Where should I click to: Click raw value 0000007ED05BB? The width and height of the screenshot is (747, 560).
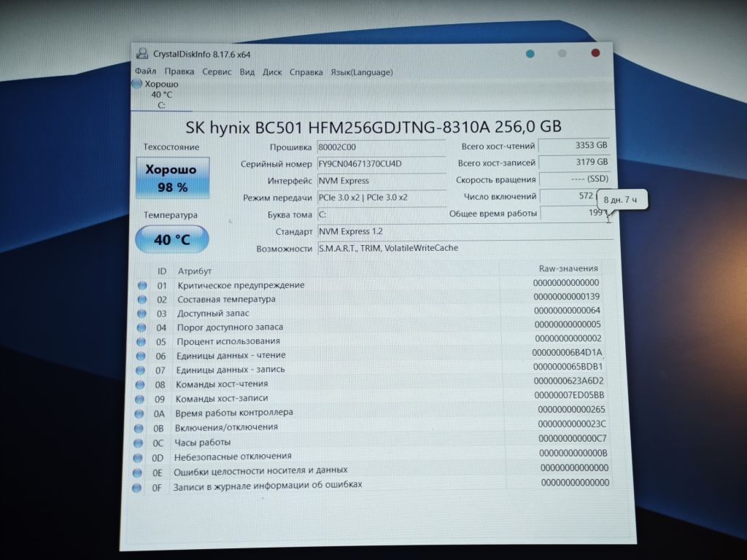click(569, 394)
